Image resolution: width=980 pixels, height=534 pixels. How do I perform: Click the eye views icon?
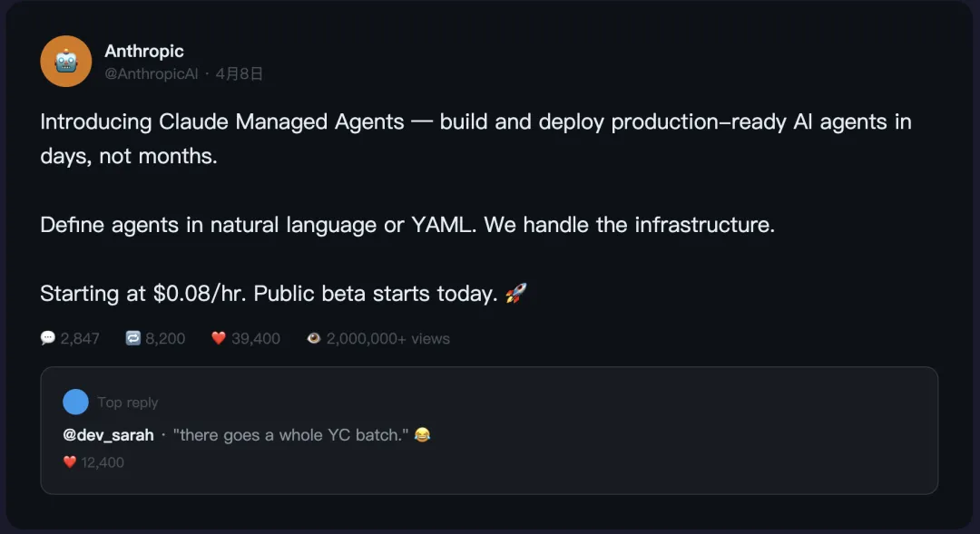tap(314, 338)
